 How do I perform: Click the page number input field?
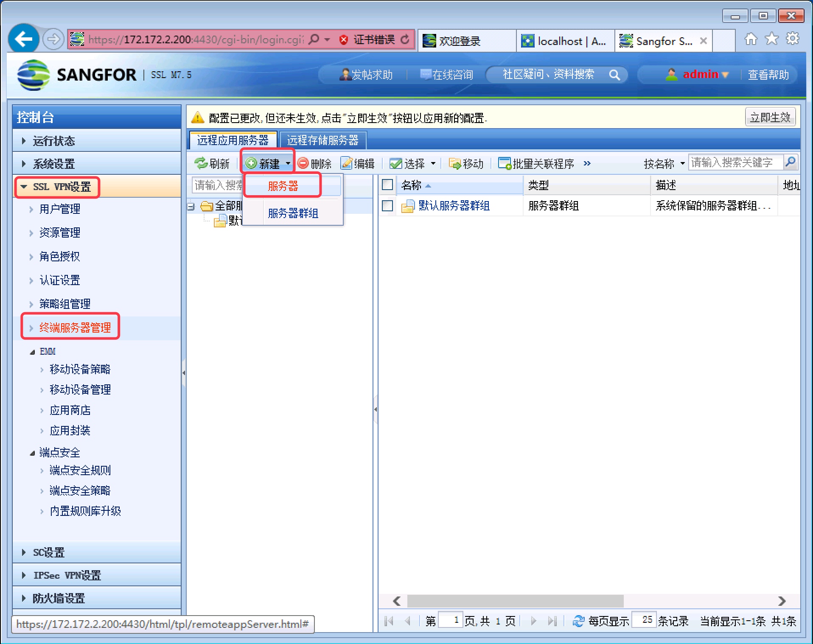tap(451, 620)
